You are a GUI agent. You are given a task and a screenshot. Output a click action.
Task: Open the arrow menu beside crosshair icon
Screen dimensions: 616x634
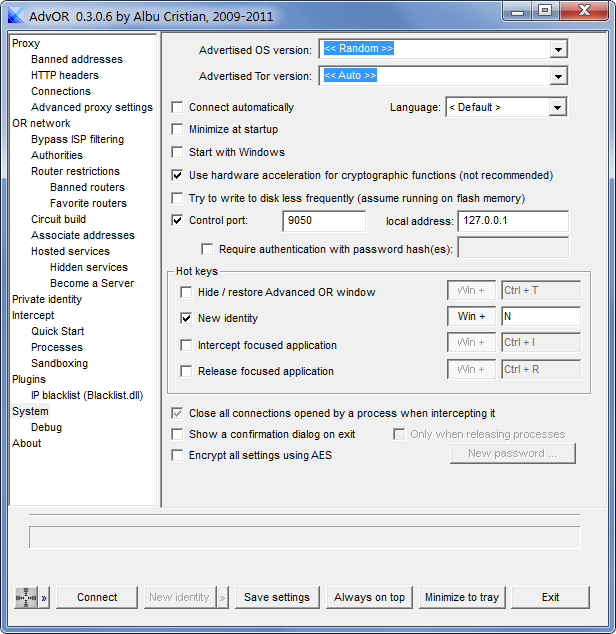tap(44, 597)
